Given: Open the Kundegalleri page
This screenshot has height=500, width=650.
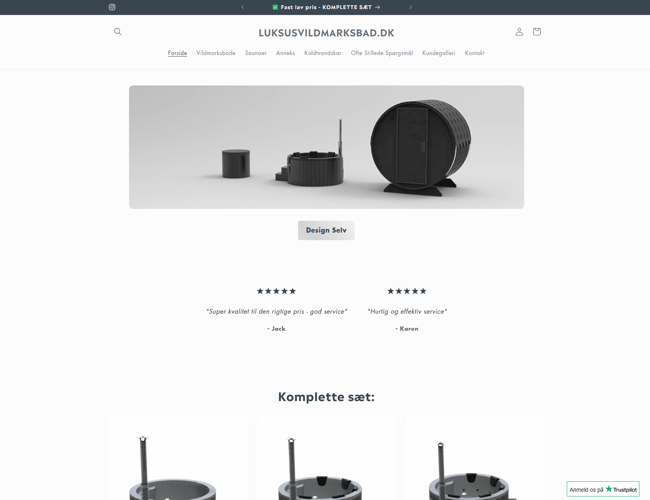Looking at the screenshot, I should click(x=439, y=53).
